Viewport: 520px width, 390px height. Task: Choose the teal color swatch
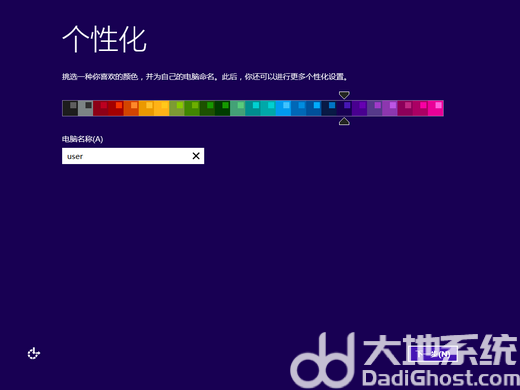click(x=253, y=108)
